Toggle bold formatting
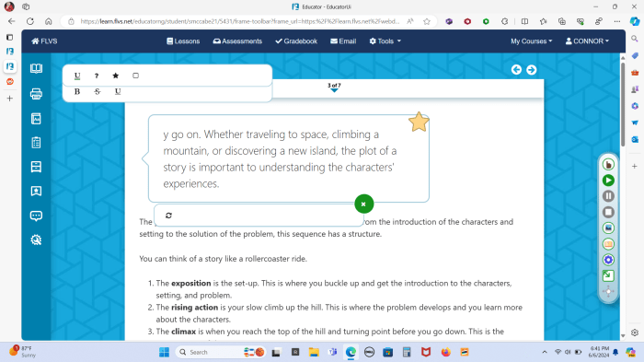The image size is (644, 362). point(77,91)
